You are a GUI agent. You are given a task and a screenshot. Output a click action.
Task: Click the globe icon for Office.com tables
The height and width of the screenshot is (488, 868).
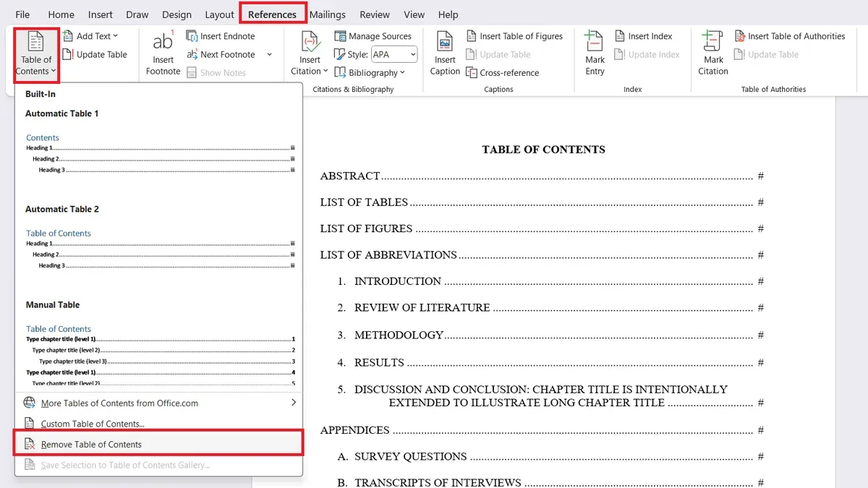(x=30, y=403)
